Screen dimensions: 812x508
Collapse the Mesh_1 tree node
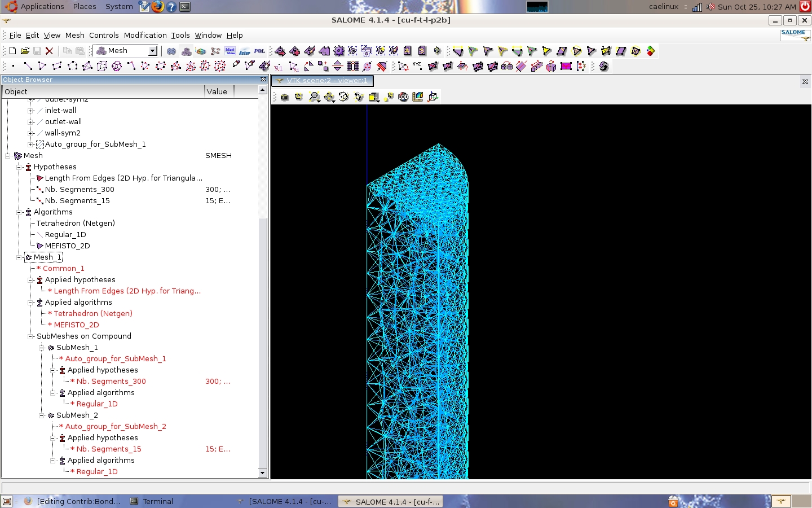19,257
